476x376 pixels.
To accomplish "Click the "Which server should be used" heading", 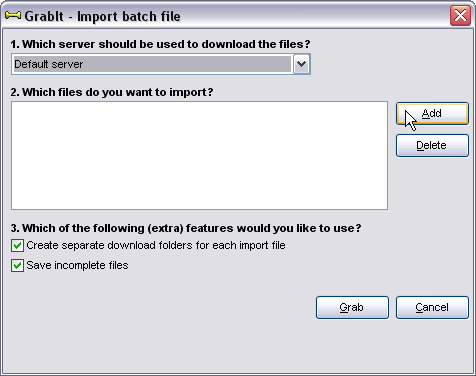I will coord(160,44).
